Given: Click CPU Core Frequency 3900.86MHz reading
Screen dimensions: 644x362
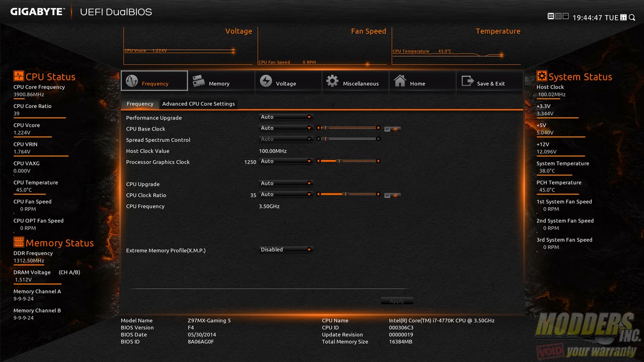Looking at the screenshot, I should [29, 95].
